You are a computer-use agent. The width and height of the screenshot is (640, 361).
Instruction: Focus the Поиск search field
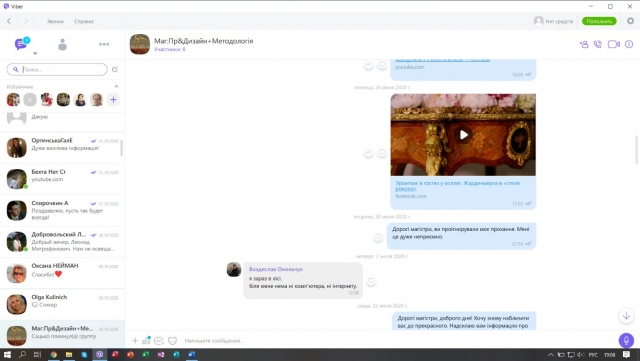click(57, 69)
